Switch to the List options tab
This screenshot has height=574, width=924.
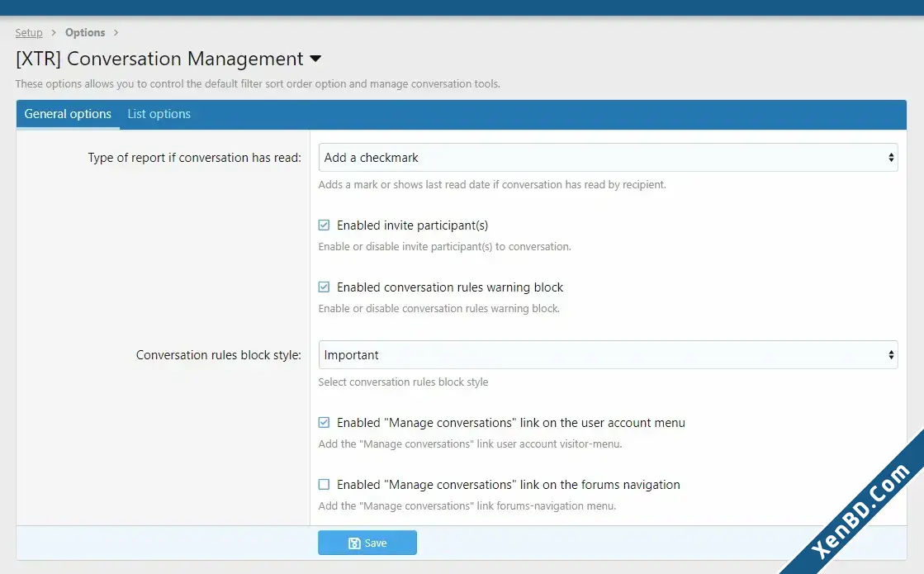(x=159, y=114)
